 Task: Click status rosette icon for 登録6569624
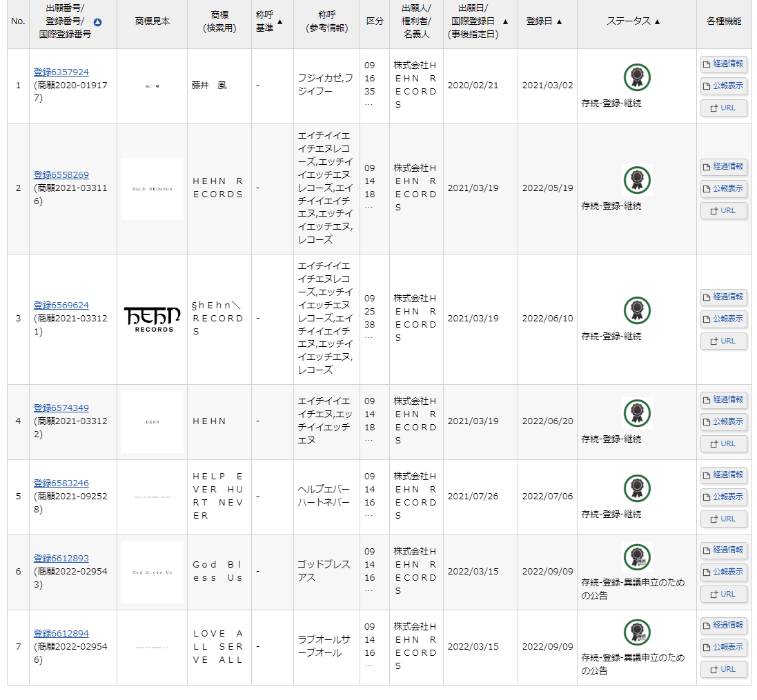point(637,310)
